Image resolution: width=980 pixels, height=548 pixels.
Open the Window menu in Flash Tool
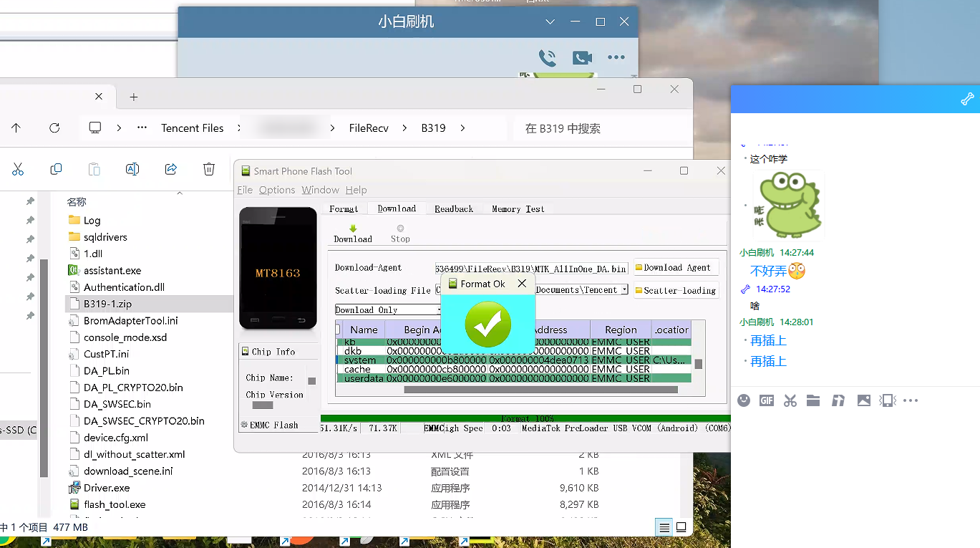click(x=320, y=190)
